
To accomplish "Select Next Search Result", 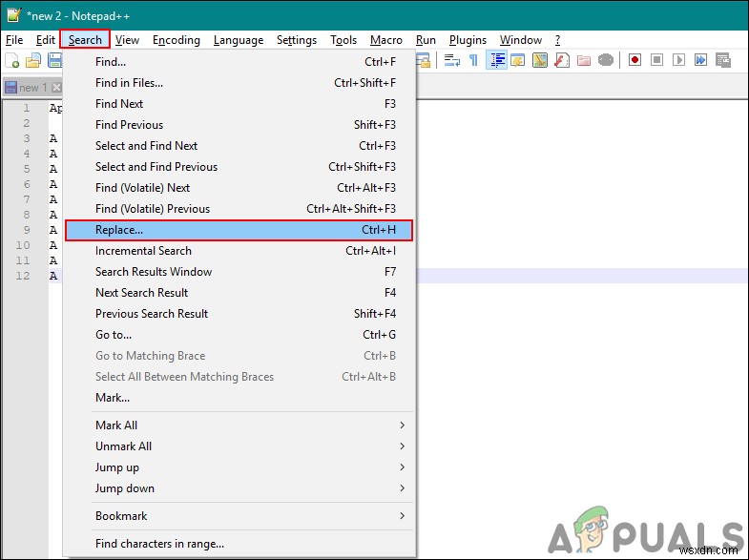I will click(x=239, y=293).
